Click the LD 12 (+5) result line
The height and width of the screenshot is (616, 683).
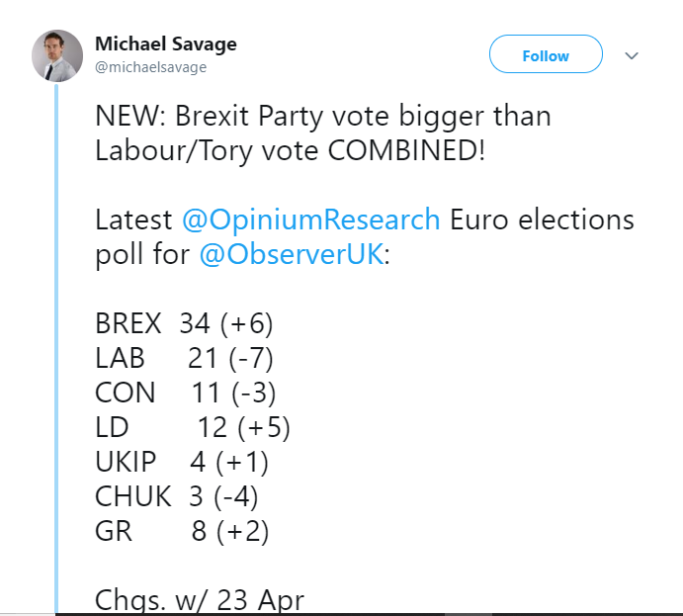pyautogui.click(x=192, y=427)
